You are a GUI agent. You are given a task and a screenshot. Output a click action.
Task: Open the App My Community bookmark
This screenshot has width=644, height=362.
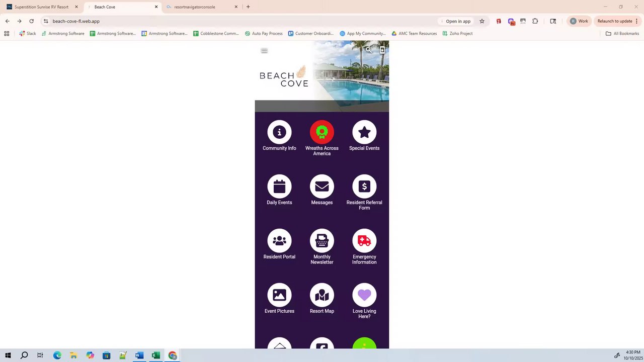362,34
